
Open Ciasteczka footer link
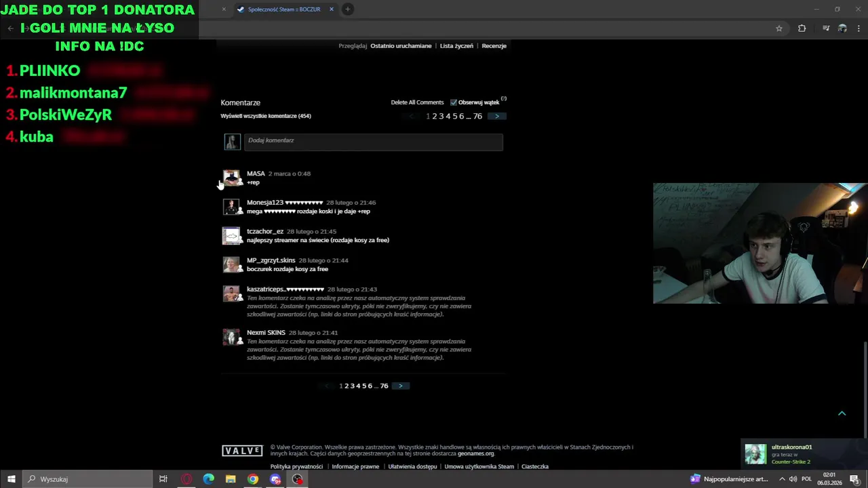[x=535, y=466]
